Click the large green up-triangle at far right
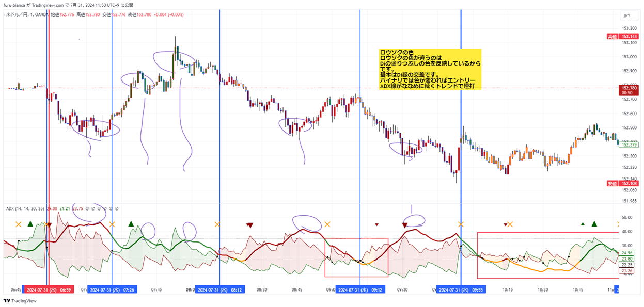The width and height of the screenshot is (644, 307). (594, 223)
